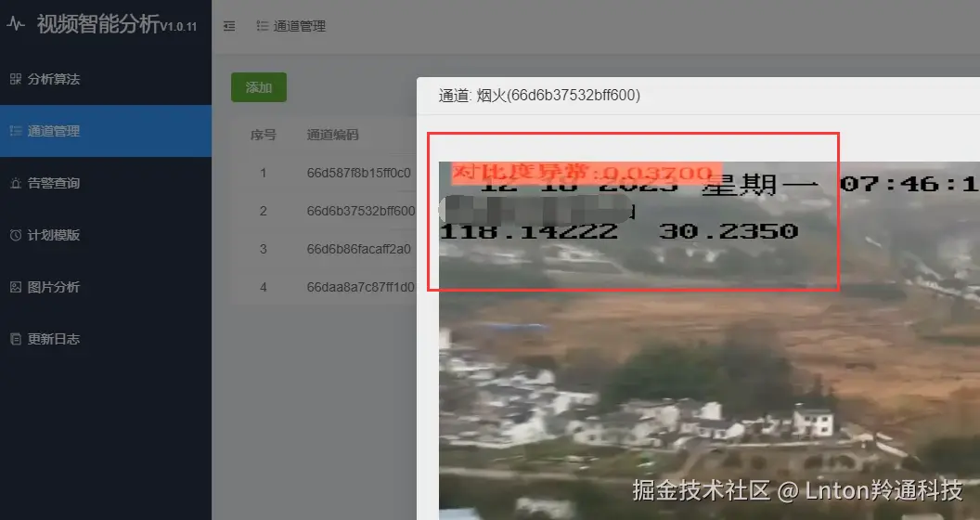Select channel code 66d6b37532bff600 in table
Viewport: 980px width, 520px height.
[x=361, y=211]
